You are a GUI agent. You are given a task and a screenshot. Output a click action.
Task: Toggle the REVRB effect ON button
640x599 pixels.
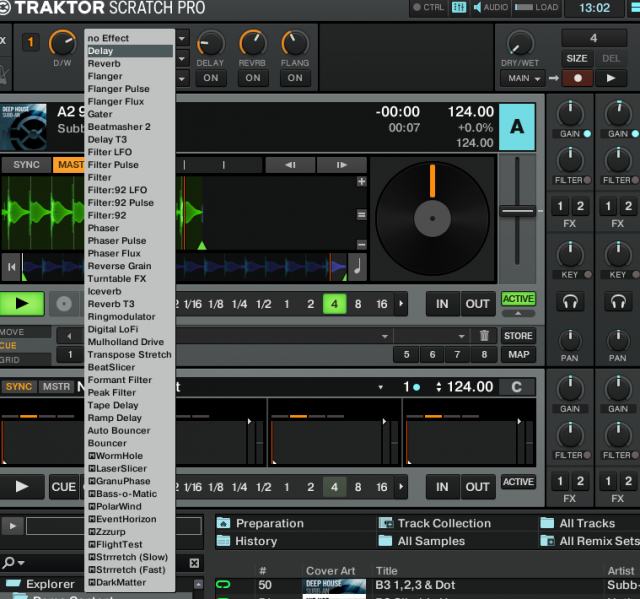pyautogui.click(x=253, y=78)
